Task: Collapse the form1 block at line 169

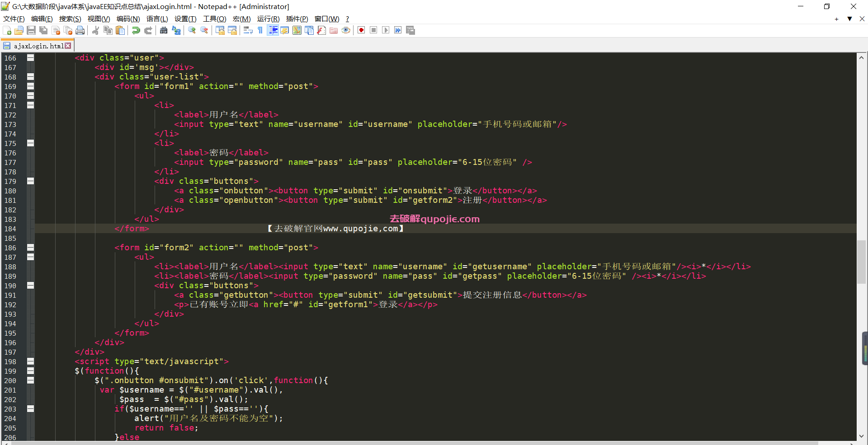Action: (30, 86)
